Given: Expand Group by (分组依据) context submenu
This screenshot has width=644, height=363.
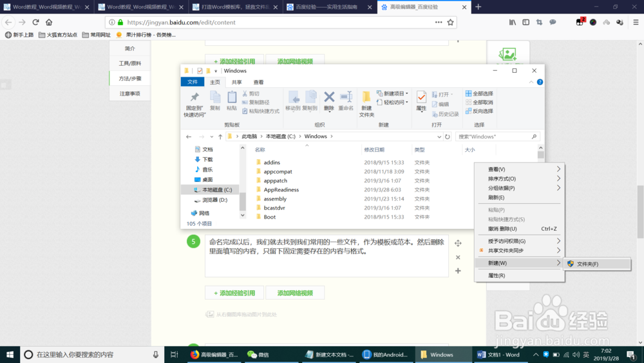Looking at the screenshot, I should pos(520,188).
